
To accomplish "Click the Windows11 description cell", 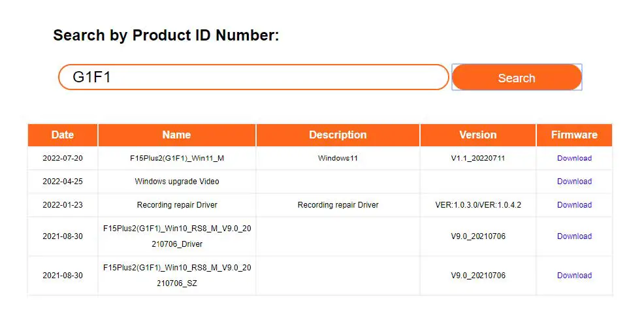I will 338,158.
